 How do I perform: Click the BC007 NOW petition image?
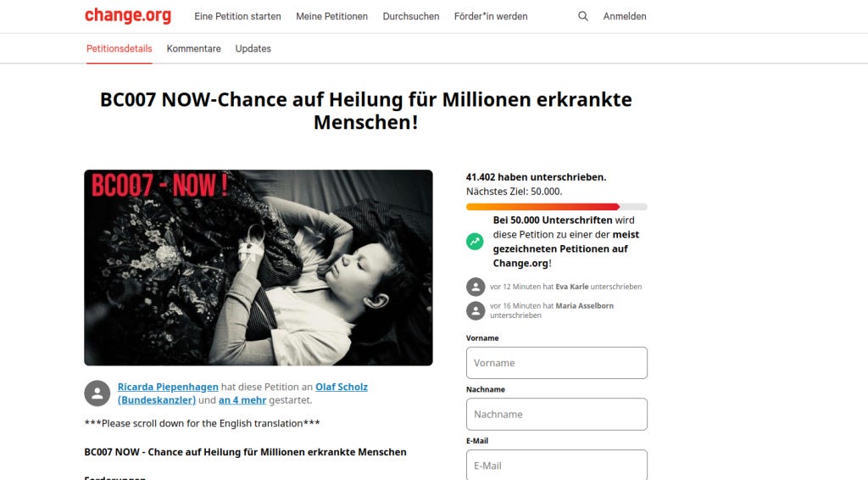(259, 267)
